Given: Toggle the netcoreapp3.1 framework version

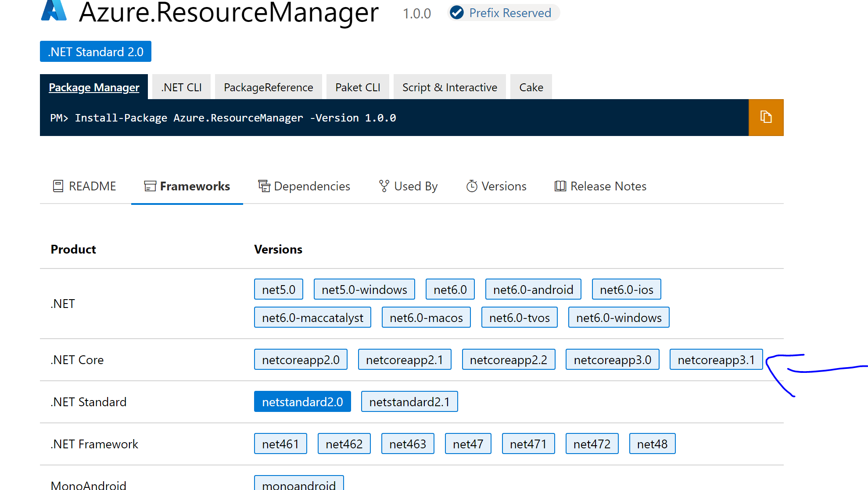Looking at the screenshot, I should (716, 359).
